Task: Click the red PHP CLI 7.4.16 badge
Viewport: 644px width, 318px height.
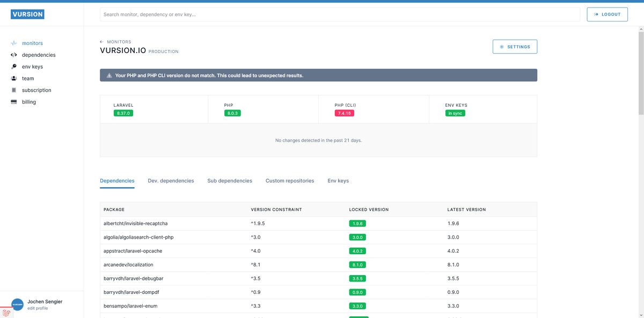Action: pyautogui.click(x=344, y=113)
